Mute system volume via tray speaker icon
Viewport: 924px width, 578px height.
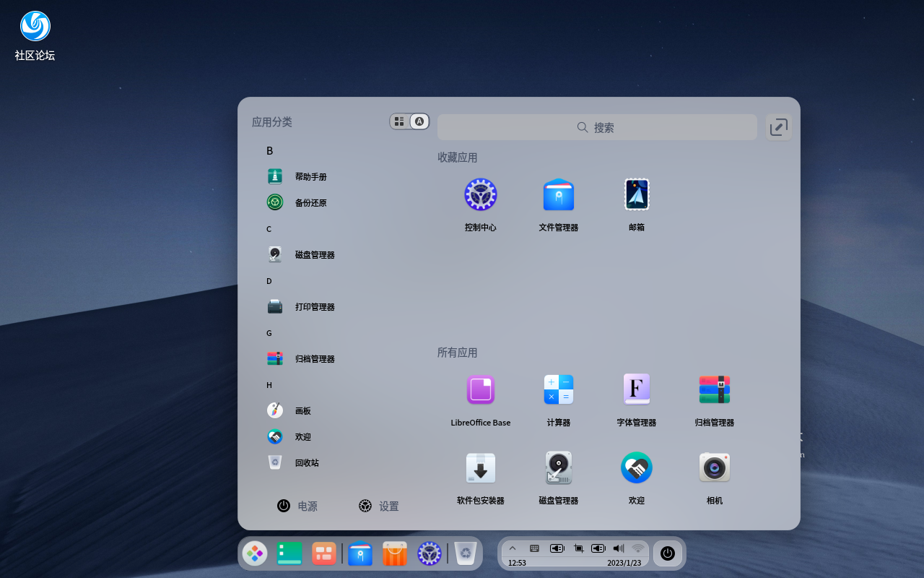[x=618, y=548]
